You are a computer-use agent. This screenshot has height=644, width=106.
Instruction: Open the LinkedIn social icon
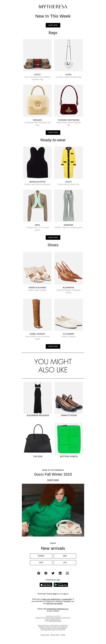click(x=60, y=573)
